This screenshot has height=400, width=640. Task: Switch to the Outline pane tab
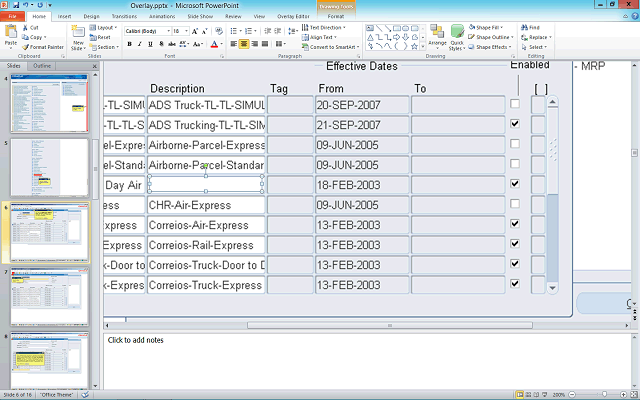(x=42, y=66)
